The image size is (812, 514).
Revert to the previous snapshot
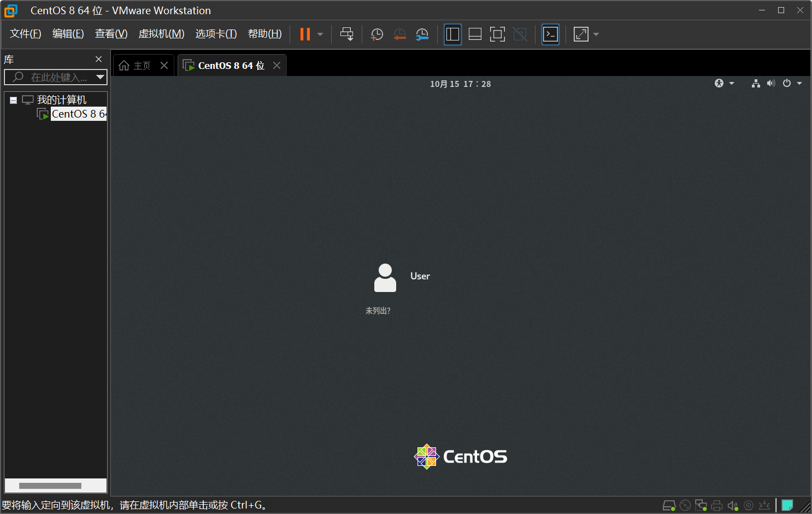pos(399,34)
